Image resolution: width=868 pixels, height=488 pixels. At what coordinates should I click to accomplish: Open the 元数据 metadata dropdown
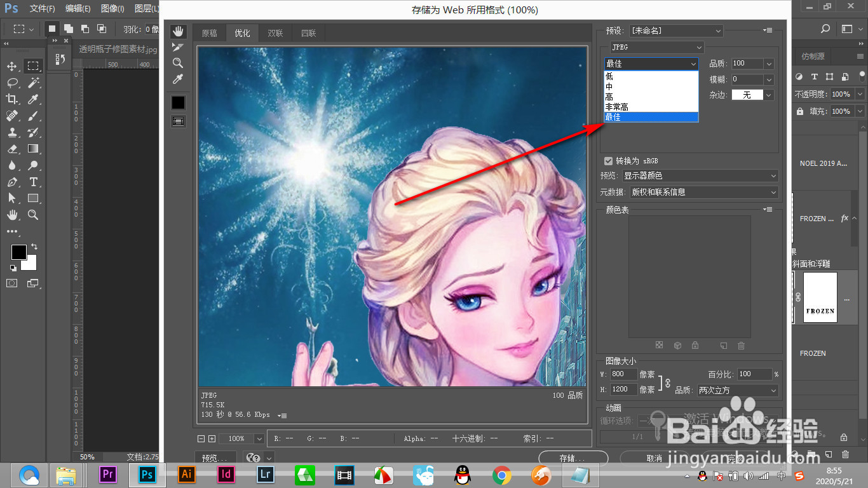(x=703, y=192)
